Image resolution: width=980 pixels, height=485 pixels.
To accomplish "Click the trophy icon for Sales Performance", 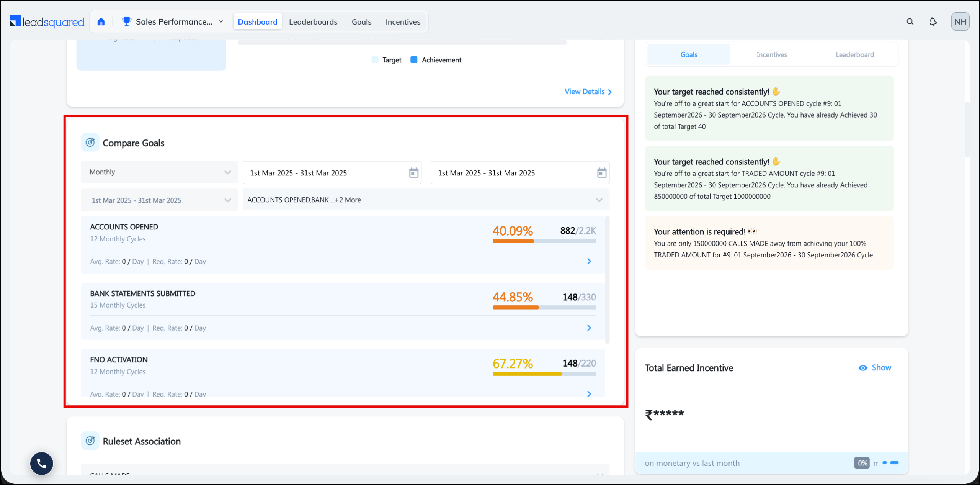I will pyautogui.click(x=126, y=21).
